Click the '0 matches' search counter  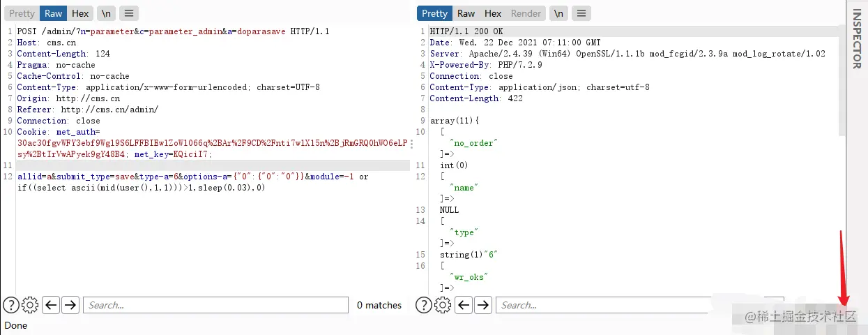[x=379, y=305]
